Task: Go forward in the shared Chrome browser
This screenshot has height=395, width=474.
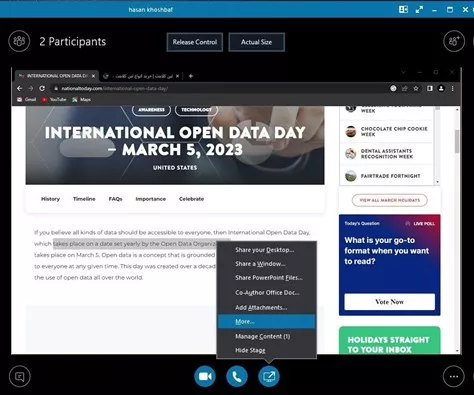Action: (31, 88)
